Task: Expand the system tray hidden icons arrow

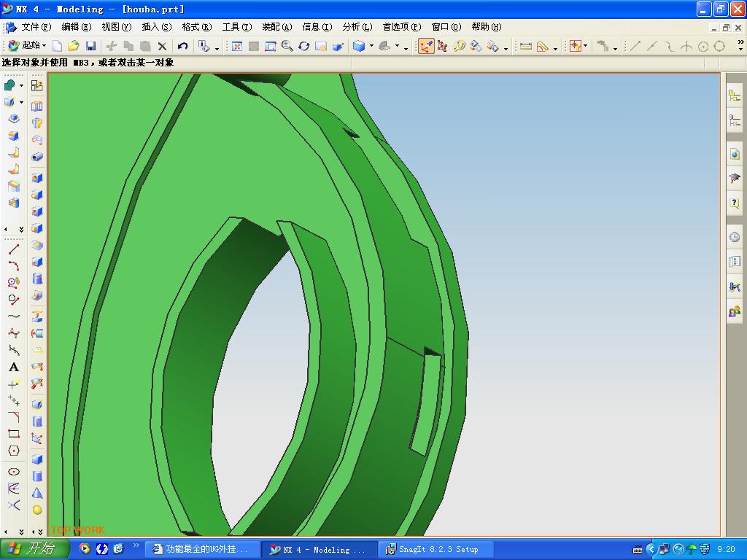Action: point(651,550)
